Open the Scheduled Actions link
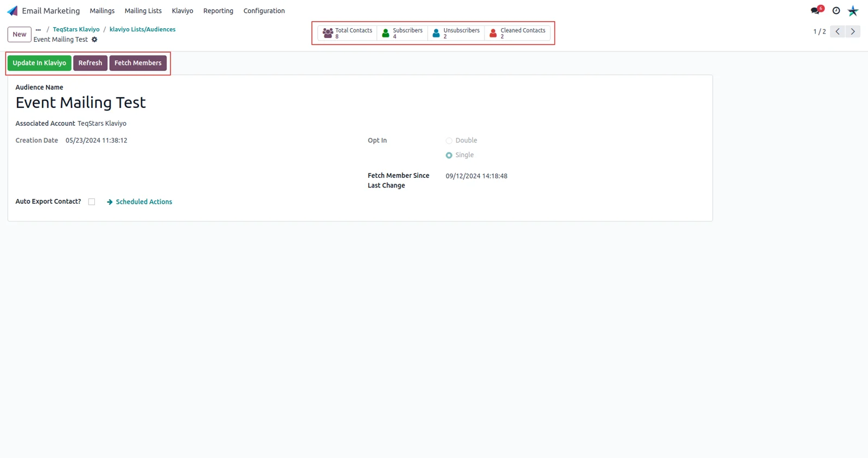The width and height of the screenshot is (868, 458). click(139, 202)
